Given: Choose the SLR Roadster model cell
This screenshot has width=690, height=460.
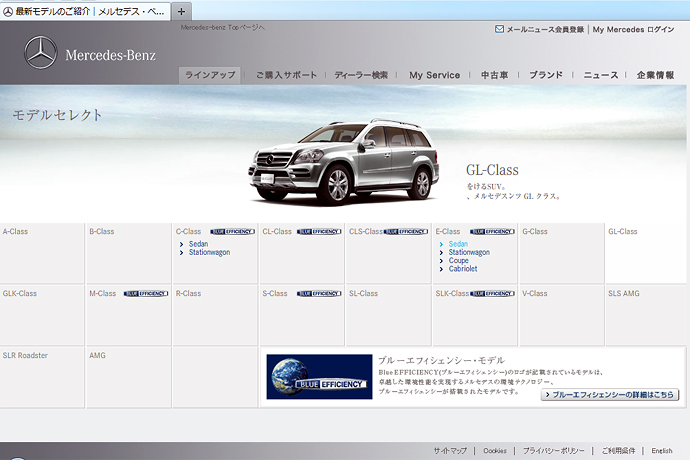Looking at the screenshot, I should tap(42, 377).
